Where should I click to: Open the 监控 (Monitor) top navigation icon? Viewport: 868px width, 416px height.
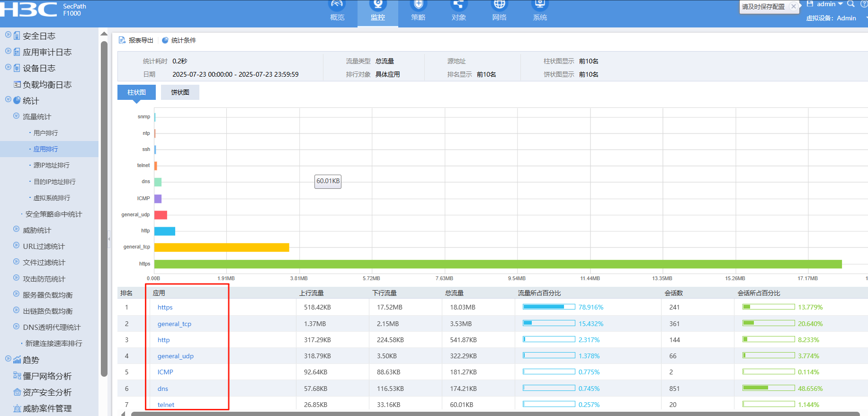point(377,6)
